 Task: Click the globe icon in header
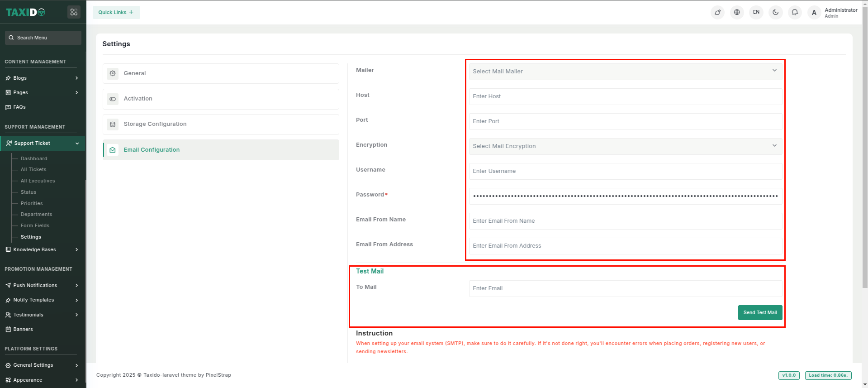[x=737, y=12]
